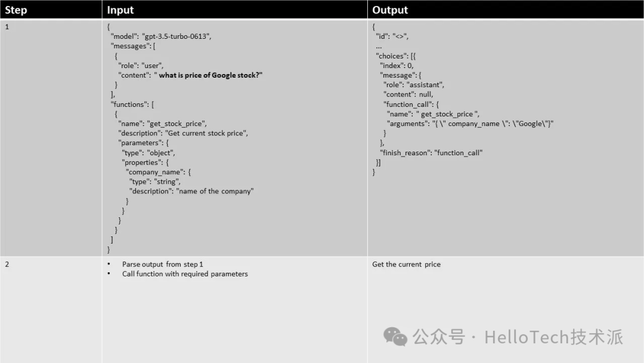Click the "Output" column header

click(390, 10)
